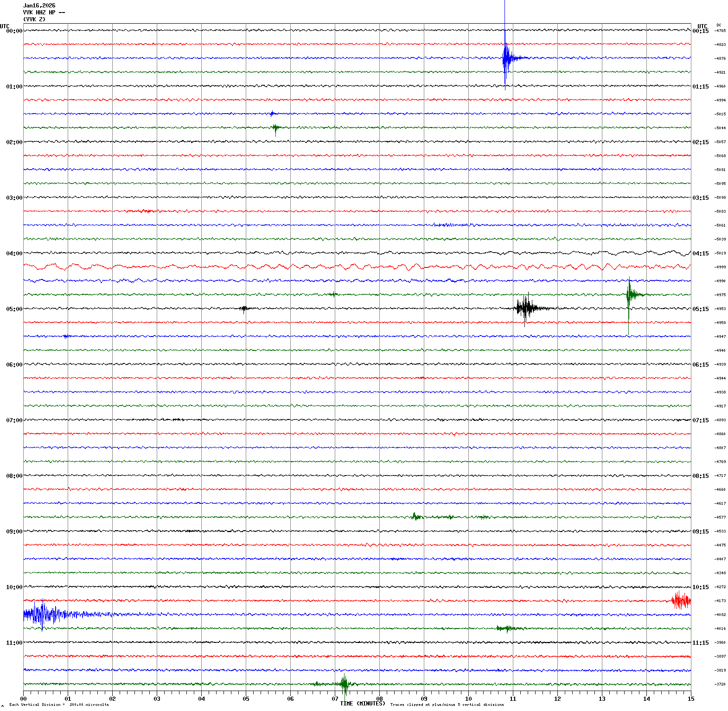728x711 pixels.
Task: Click the 03 minute tick label on the bottom axis
Action: pos(157,699)
